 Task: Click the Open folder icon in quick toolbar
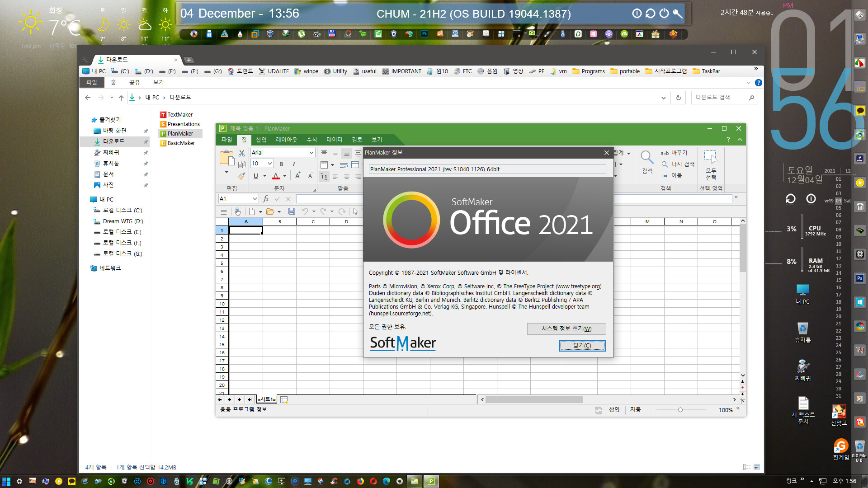click(270, 211)
